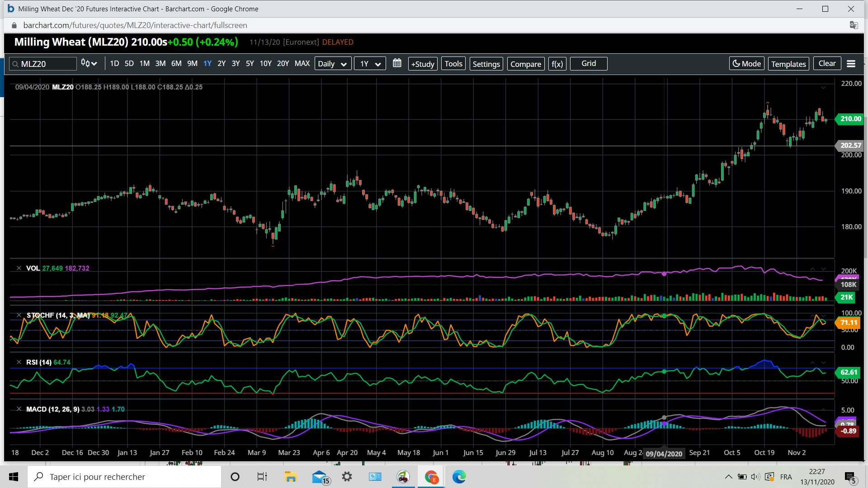Viewport: 868px width, 488px height.
Task: Select the MAX time range
Action: pyautogui.click(x=302, y=64)
